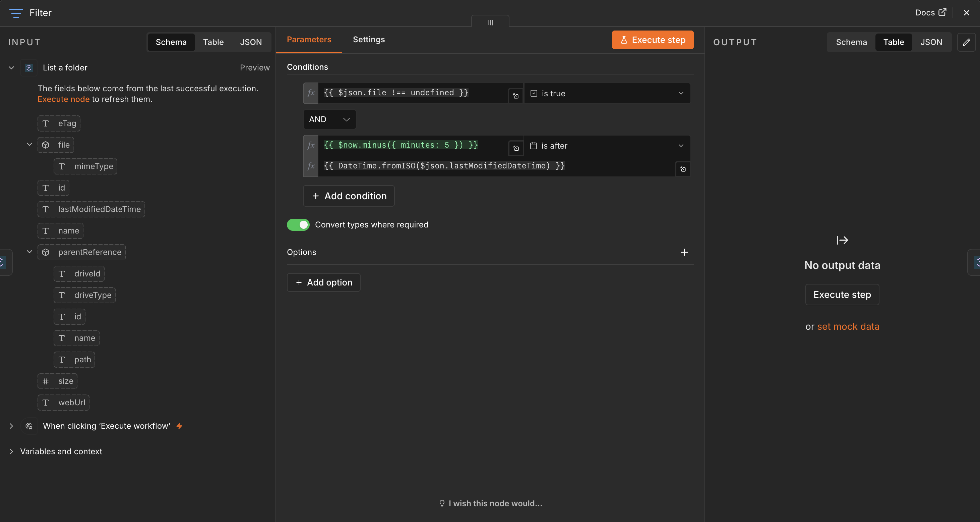Select the mimeType field pill
The width and height of the screenshot is (980, 522).
tap(85, 166)
